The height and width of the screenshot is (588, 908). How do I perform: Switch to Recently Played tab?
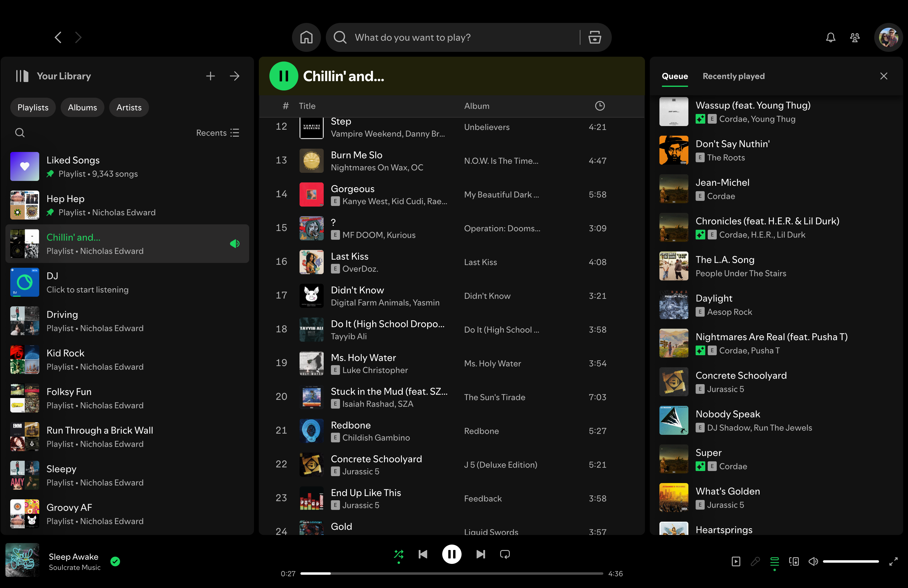pyautogui.click(x=733, y=76)
